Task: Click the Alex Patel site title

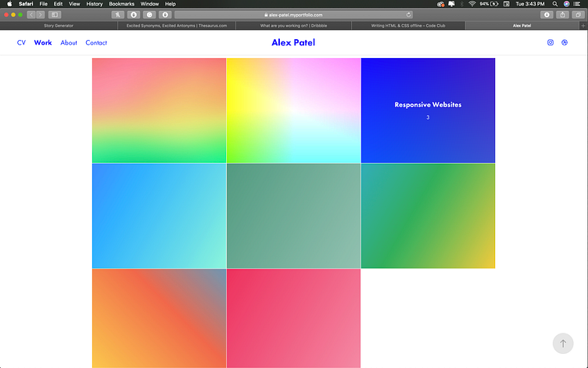Action: click(x=293, y=42)
